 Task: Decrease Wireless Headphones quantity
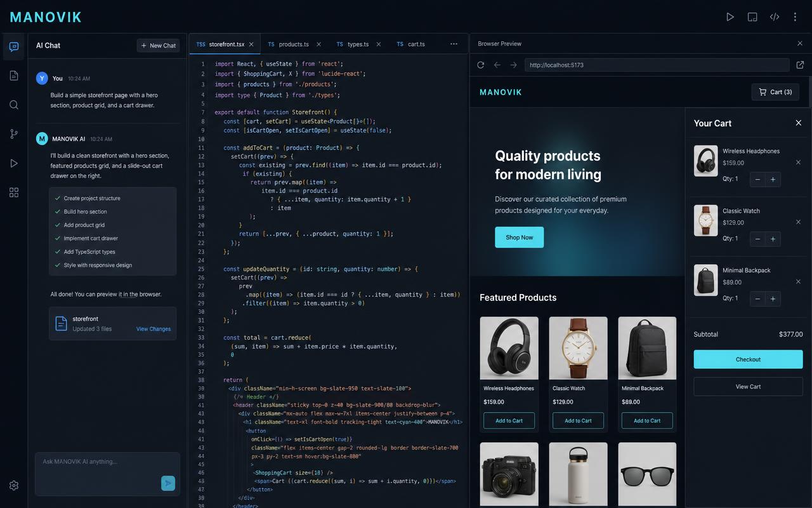757,180
